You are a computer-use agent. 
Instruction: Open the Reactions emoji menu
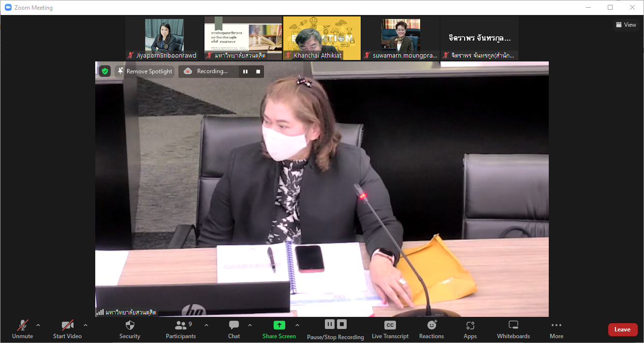point(431,326)
